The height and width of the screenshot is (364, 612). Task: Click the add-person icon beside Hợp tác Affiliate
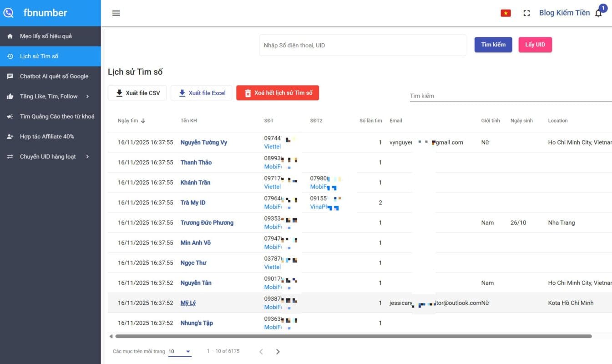(10, 136)
